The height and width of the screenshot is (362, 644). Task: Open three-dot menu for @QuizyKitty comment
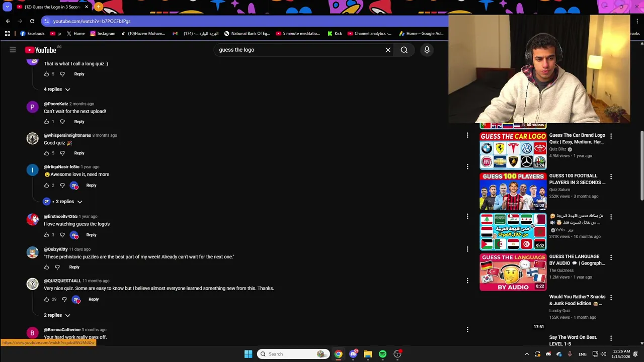(x=467, y=249)
